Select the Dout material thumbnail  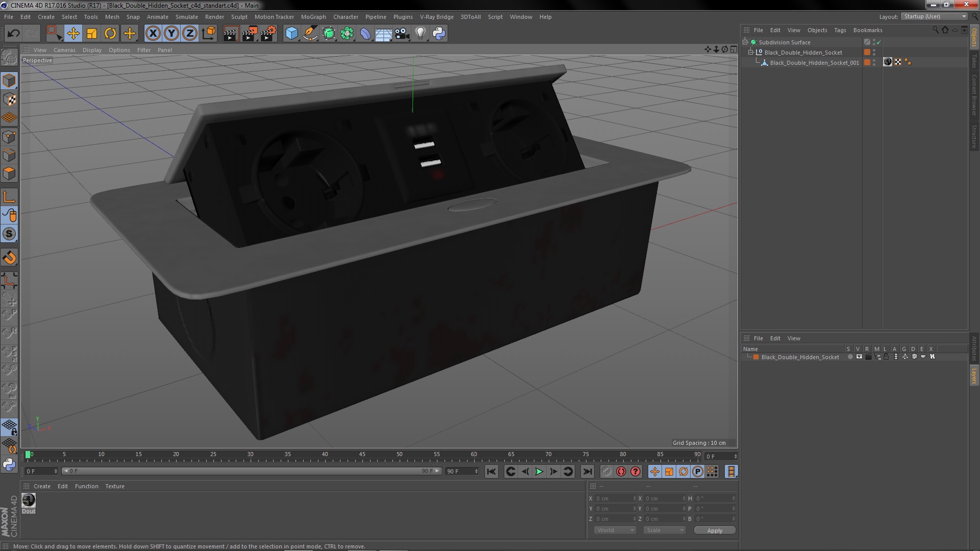click(x=29, y=500)
